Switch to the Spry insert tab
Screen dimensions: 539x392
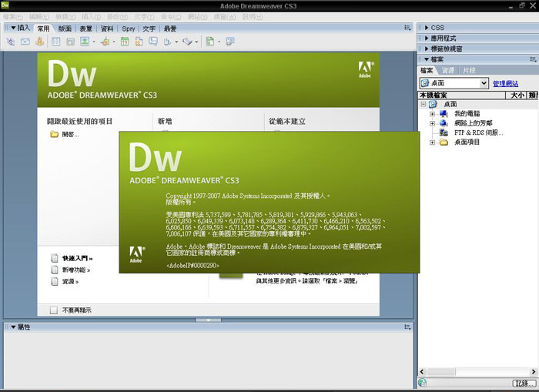pyautogui.click(x=129, y=29)
